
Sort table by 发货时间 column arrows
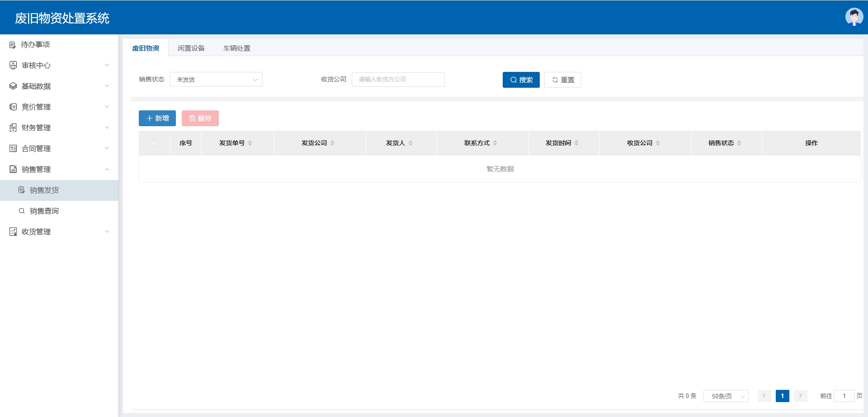pyautogui.click(x=576, y=143)
